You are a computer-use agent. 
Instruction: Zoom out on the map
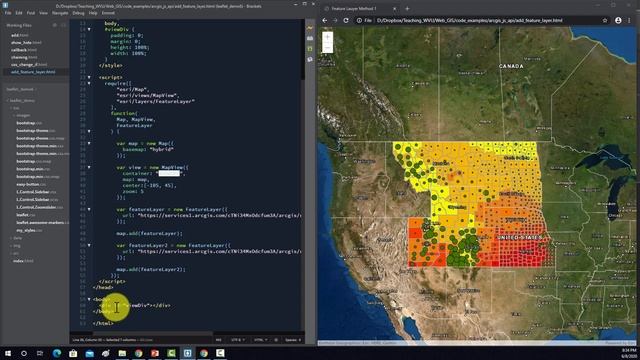(327, 48)
